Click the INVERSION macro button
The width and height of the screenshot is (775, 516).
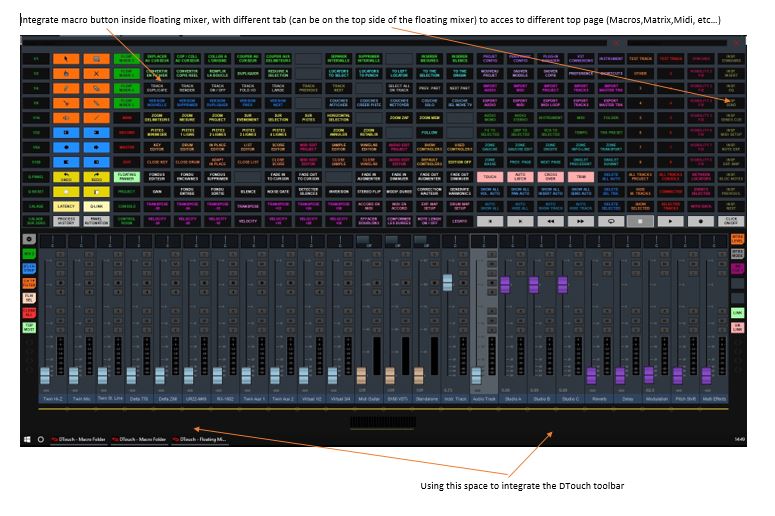coord(339,192)
